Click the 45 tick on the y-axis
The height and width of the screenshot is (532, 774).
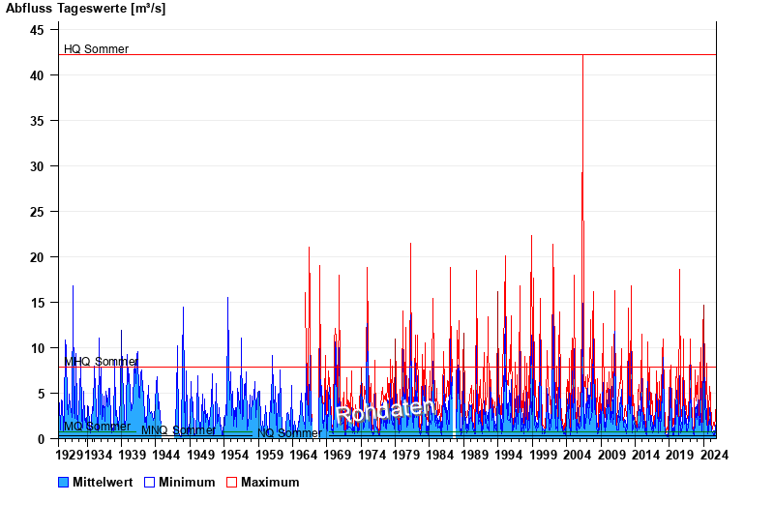click(x=37, y=30)
